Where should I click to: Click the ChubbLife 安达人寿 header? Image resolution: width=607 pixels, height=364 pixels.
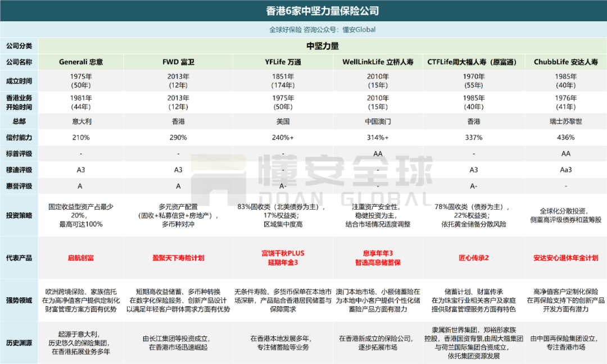(565, 62)
